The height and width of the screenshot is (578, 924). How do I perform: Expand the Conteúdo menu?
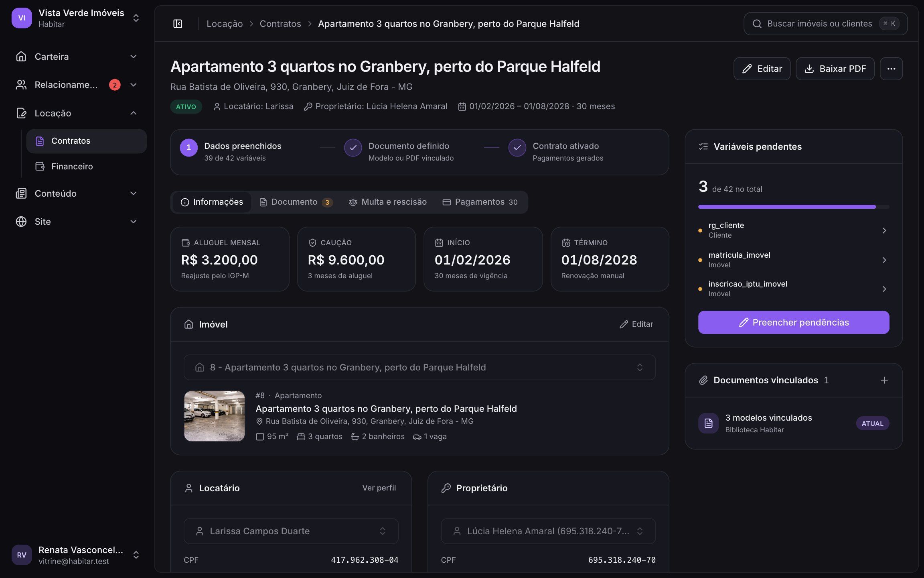click(x=77, y=193)
